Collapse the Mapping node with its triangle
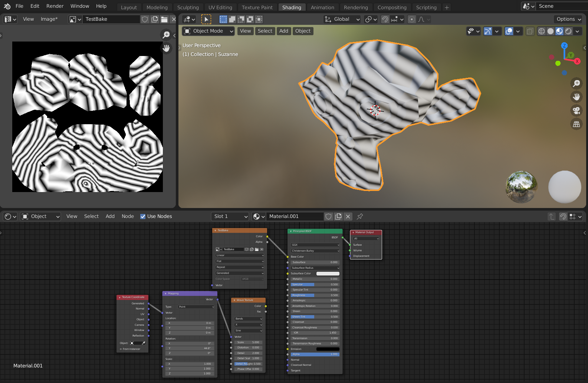Screen dimensions: 588x383 [165, 294]
